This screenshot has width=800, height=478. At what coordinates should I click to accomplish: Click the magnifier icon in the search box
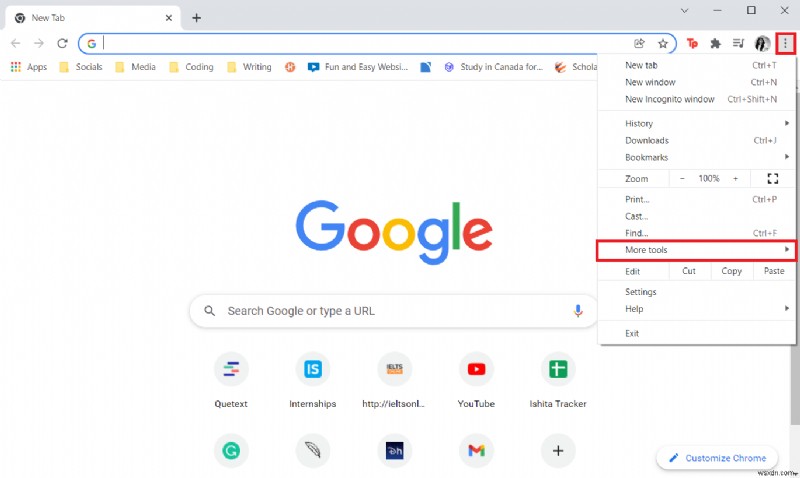click(209, 311)
